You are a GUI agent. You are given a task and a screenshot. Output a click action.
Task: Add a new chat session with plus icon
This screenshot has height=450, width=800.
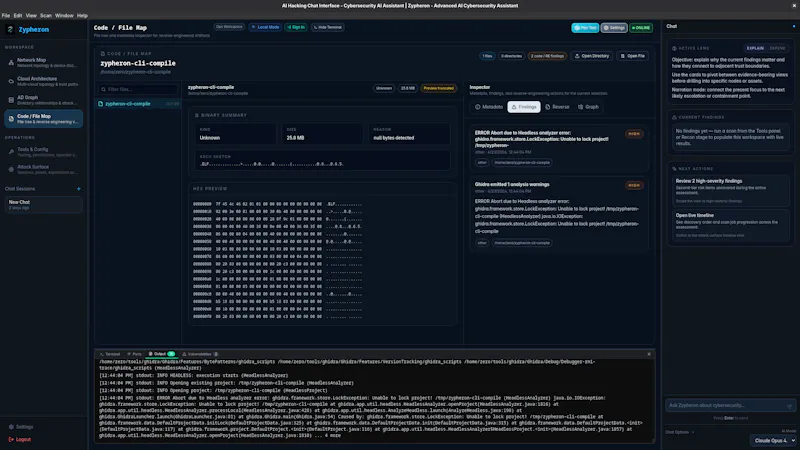pyautogui.click(x=79, y=189)
